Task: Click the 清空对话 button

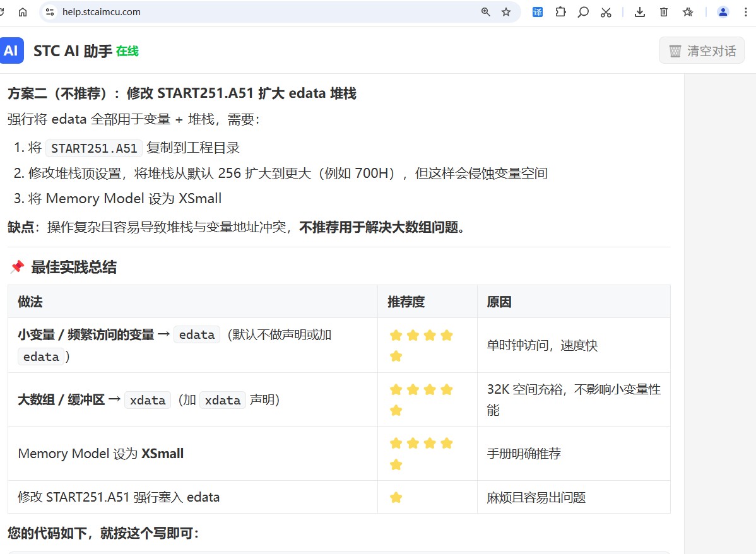Action: tap(702, 50)
